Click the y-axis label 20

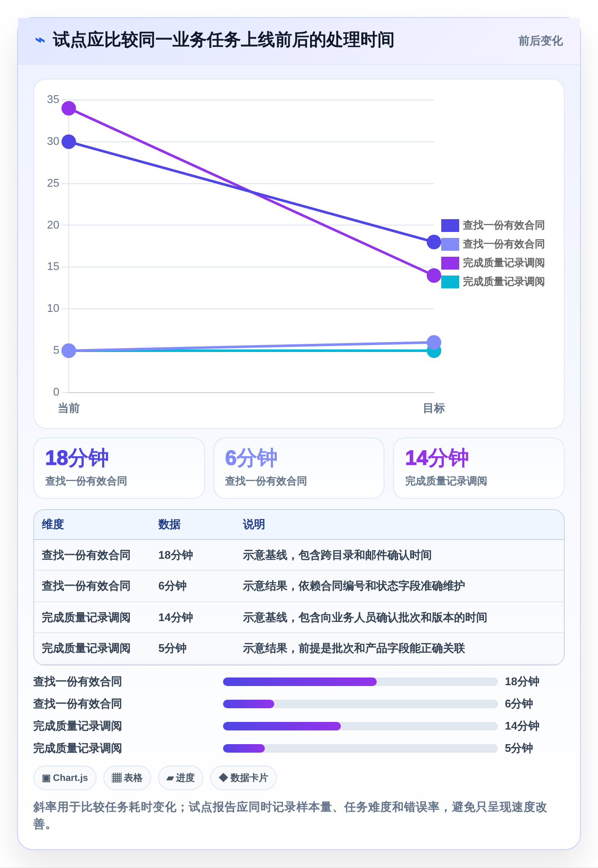pyautogui.click(x=53, y=225)
